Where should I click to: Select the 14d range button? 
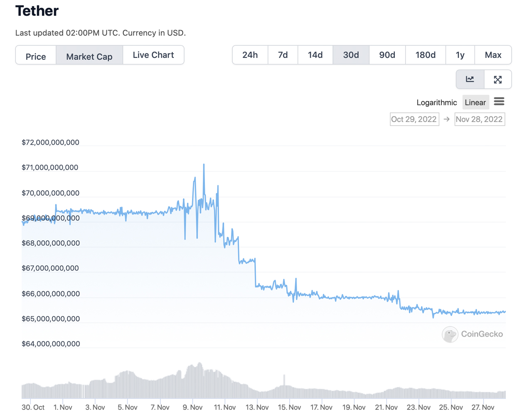315,55
